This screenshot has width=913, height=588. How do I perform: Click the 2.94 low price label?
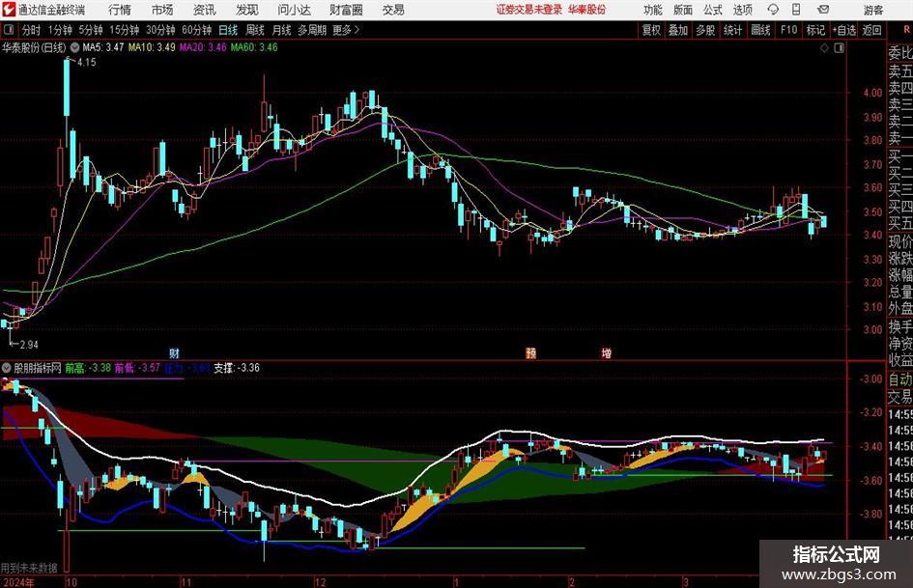29,344
